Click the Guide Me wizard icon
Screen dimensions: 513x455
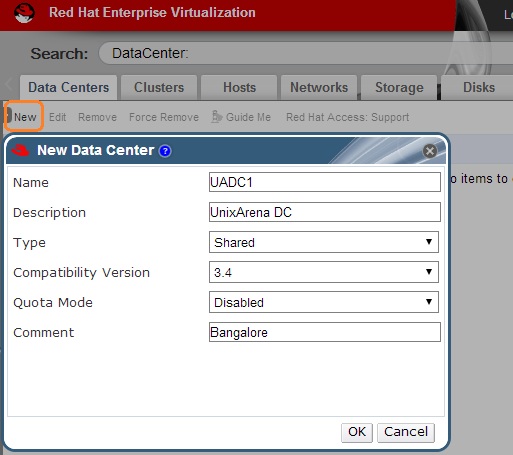(x=217, y=117)
